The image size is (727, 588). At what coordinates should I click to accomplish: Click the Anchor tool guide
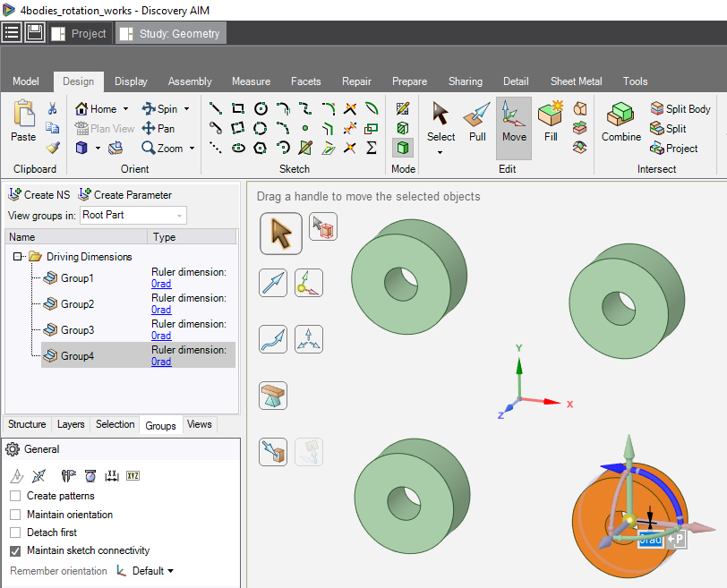[x=309, y=283]
